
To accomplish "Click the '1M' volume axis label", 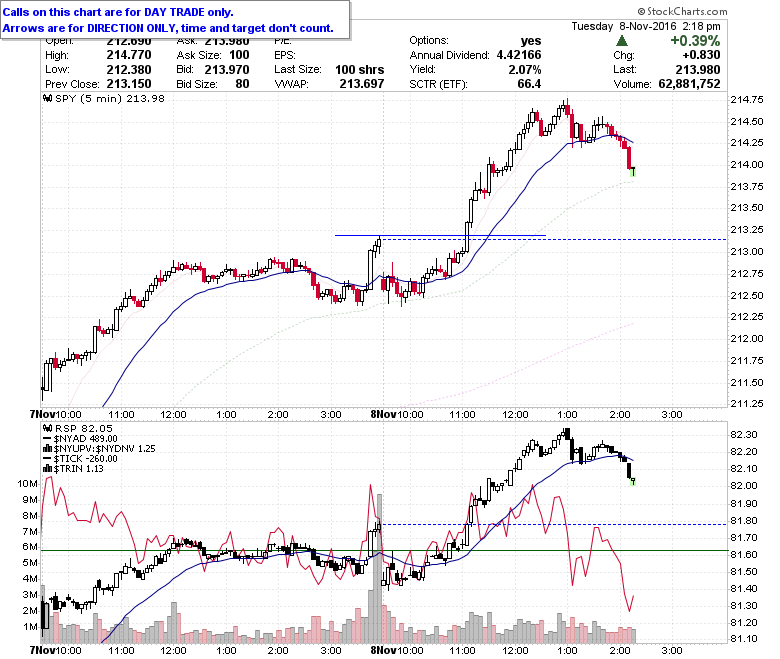I will click(x=30, y=627).
